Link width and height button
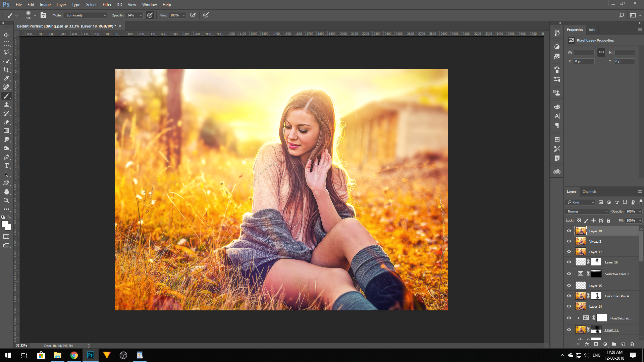644x362 pixels. pos(601,52)
